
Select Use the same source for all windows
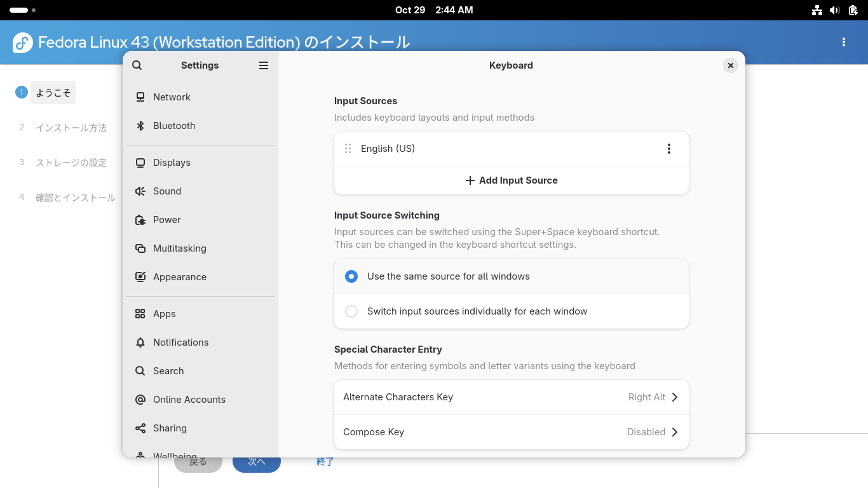tap(351, 276)
